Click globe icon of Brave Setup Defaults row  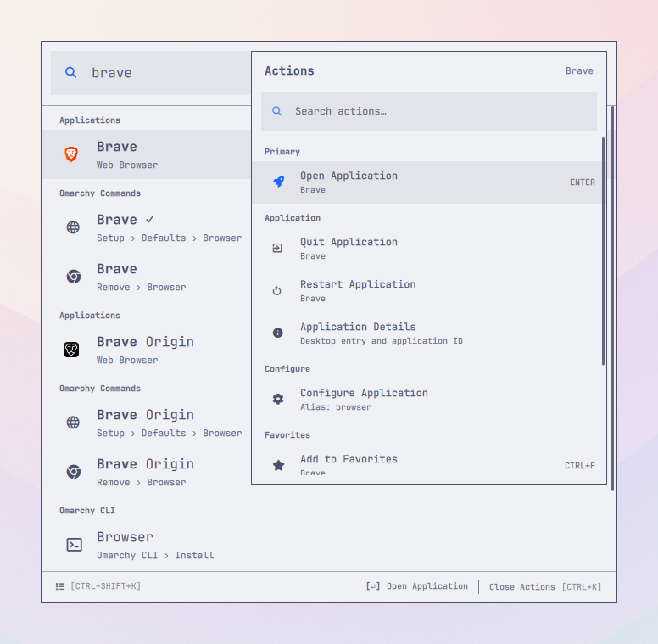point(73,227)
